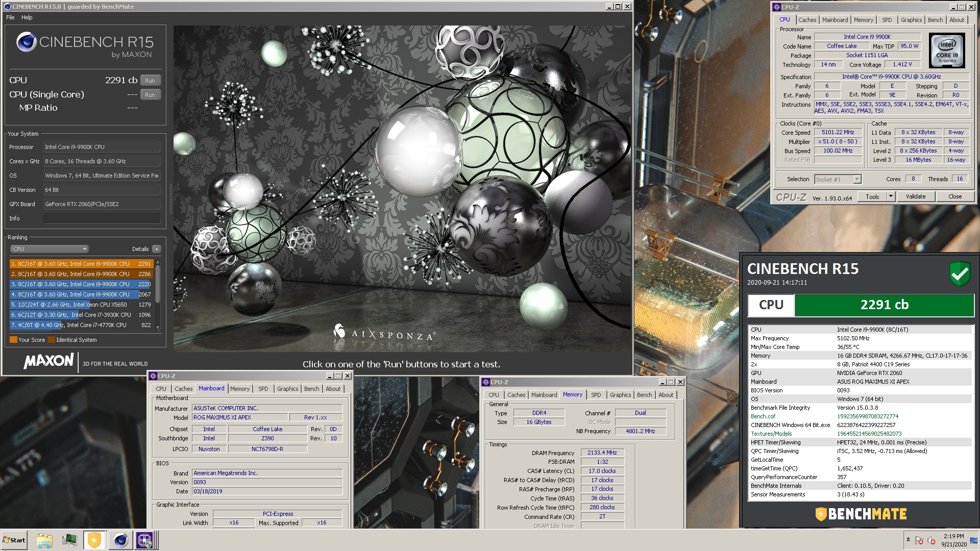Open Graphics tab in top-right CPU-Z

click(911, 20)
